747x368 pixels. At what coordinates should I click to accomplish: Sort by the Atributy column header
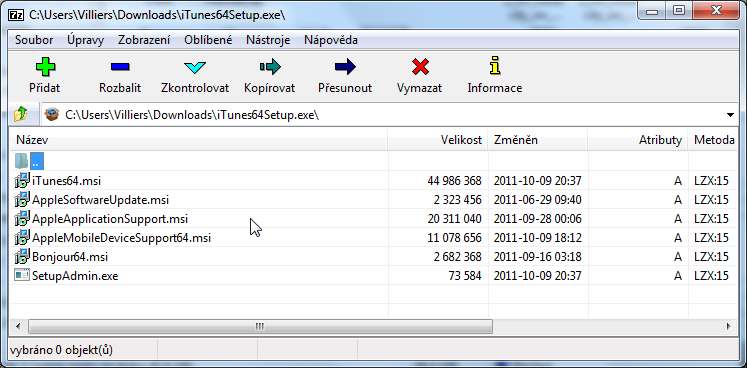638,140
